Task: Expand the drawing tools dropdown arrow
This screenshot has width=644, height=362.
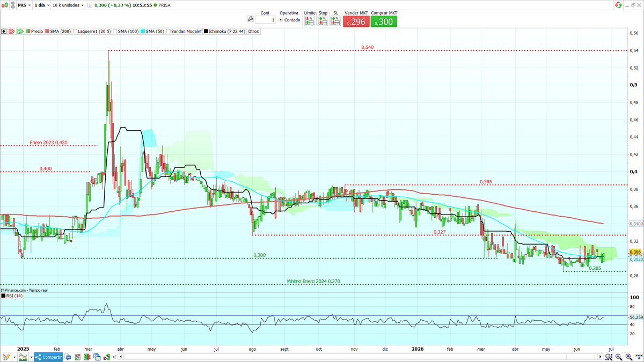Action: [14, 357]
